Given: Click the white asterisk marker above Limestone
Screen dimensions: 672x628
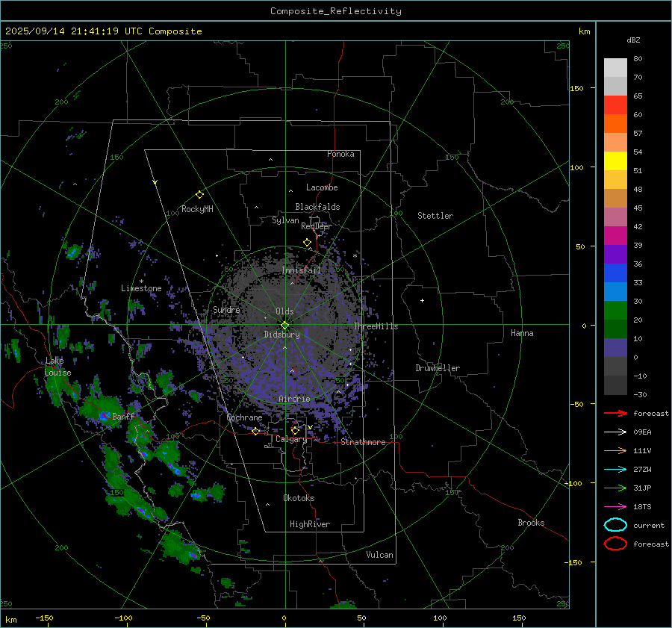Looking at the screenshot, I should pyautogui.click(x=141, y=282).
